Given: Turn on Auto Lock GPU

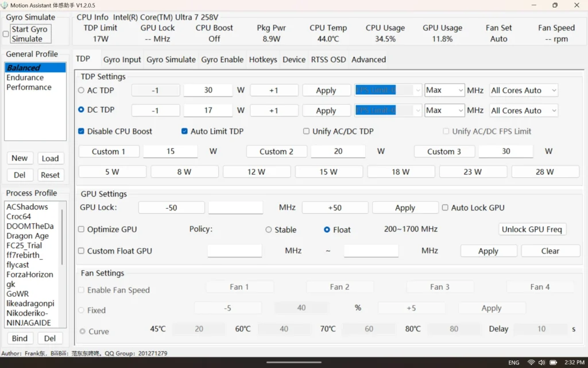Looking at the screenshot, I should 445,208.
